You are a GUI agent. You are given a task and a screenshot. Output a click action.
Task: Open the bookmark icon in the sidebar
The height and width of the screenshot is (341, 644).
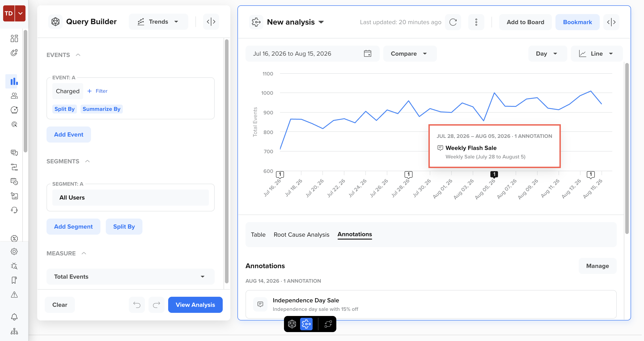point(14,280)
